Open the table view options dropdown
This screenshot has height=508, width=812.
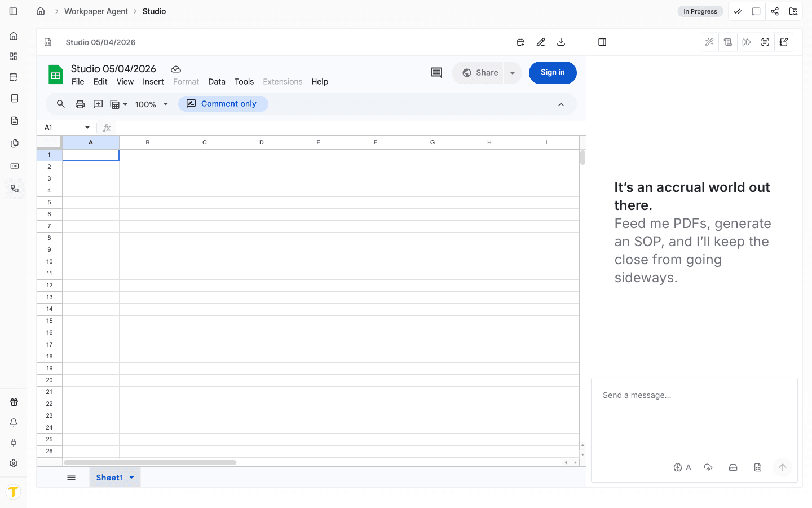coord(118,104)
